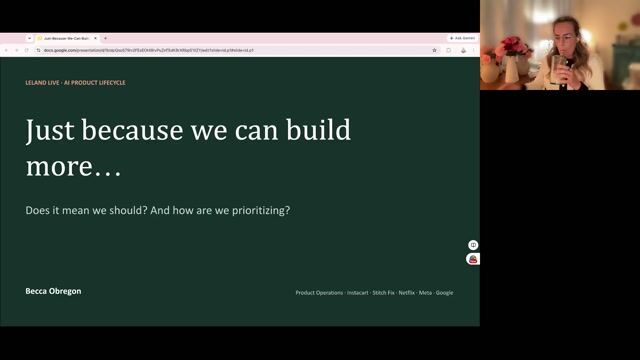The image size is (640, 360).
Task: Open the Chrome three-dot menu
Action: [474, 50]
